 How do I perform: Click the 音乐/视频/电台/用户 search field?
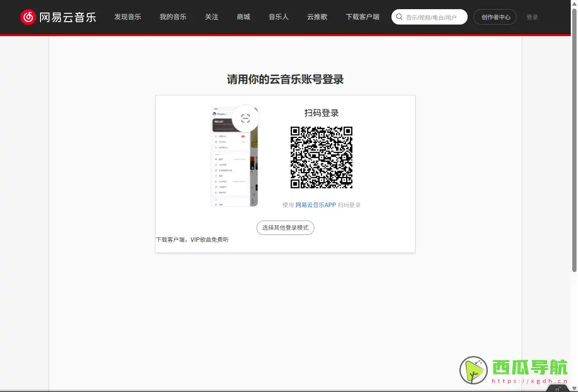[x=431, y=16]
